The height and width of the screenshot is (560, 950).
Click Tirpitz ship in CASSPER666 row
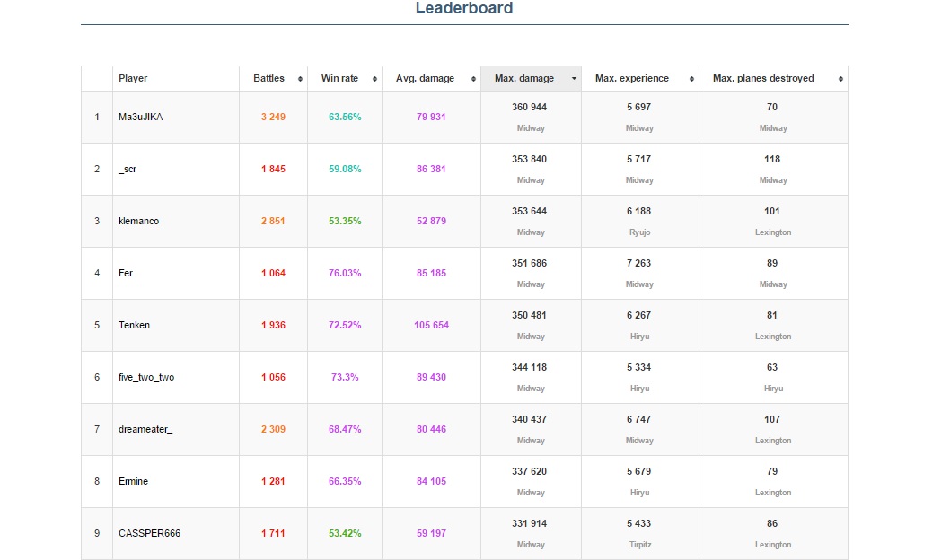(x=640, y=545)
